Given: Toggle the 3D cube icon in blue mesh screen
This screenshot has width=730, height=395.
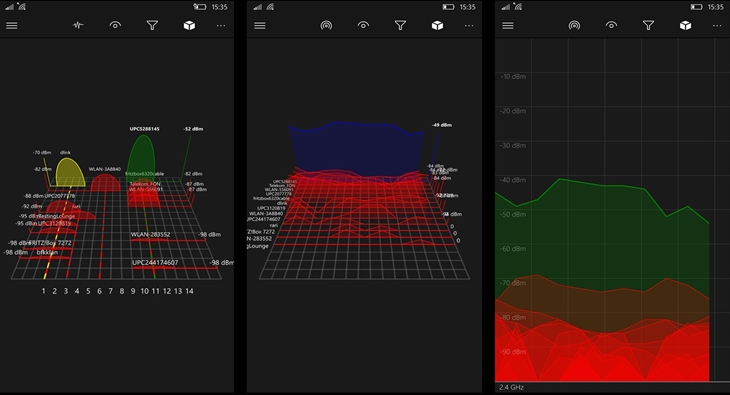Looking at the screenshot, I should coord(438,25).
